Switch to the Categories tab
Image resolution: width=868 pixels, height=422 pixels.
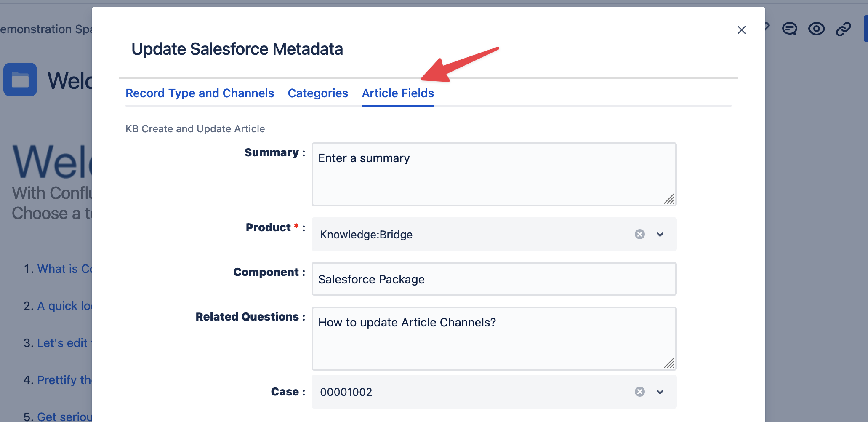tap(318, 93)
